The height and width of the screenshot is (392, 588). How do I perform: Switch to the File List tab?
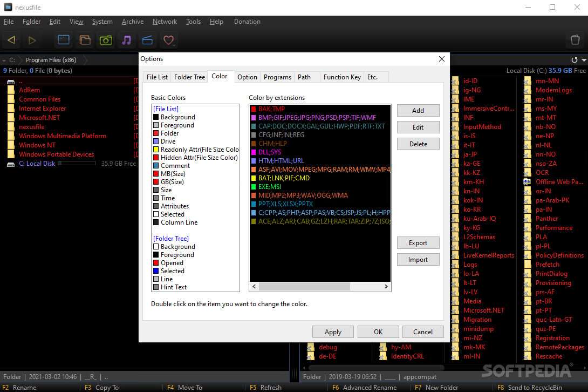coord(157,77)
